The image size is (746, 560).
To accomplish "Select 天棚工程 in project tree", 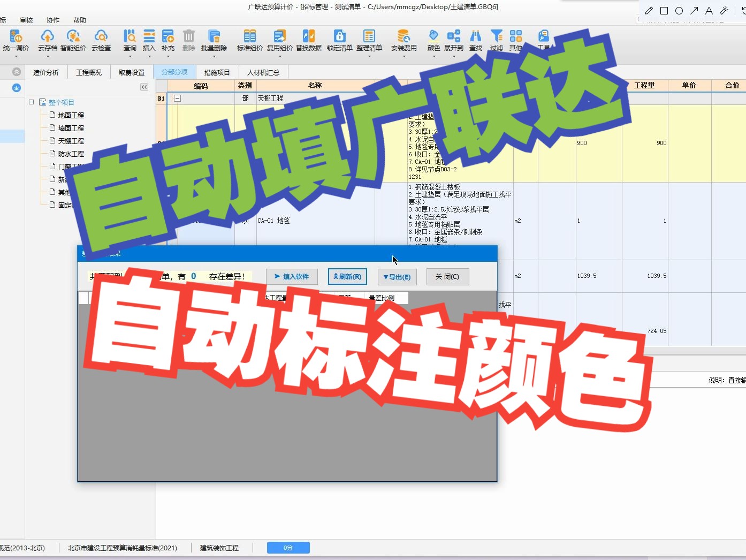I will (x=71, y=141).
